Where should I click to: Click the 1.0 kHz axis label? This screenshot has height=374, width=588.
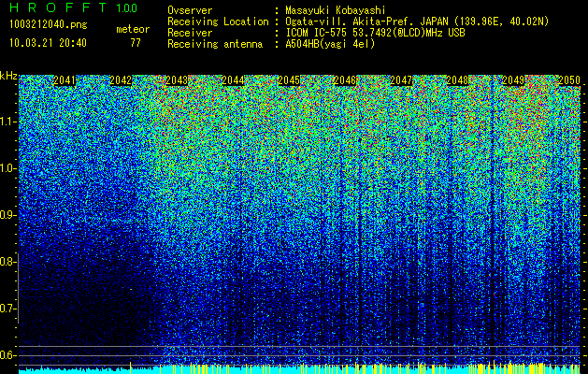coord(7,168)
